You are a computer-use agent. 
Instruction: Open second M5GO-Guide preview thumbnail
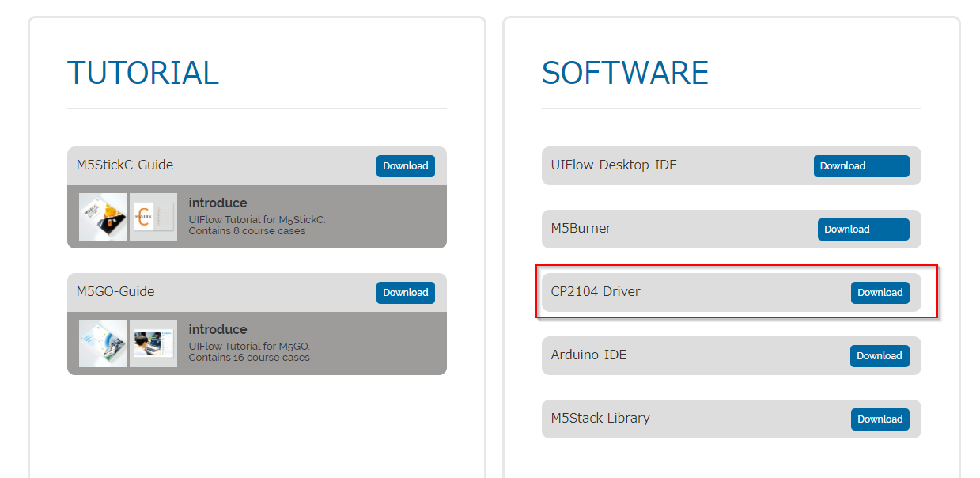153,343
